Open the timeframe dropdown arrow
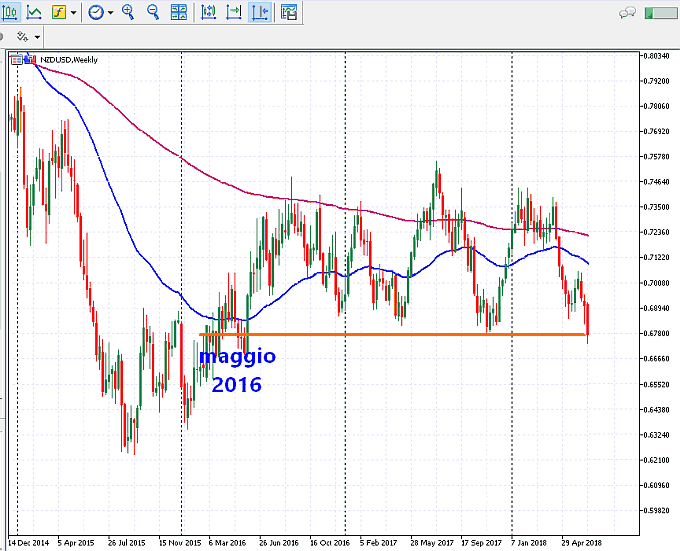Screen dimensions: 680x551 pyautogui.click(x=109, y=13)
